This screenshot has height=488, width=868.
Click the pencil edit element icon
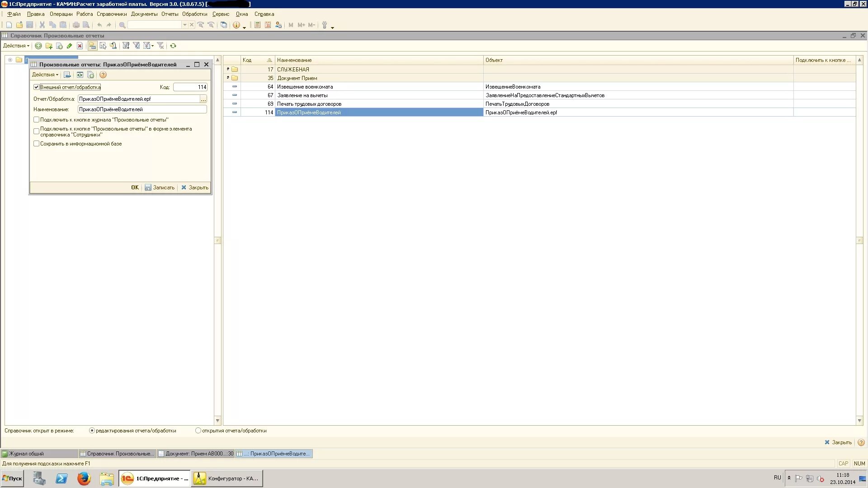69,46
